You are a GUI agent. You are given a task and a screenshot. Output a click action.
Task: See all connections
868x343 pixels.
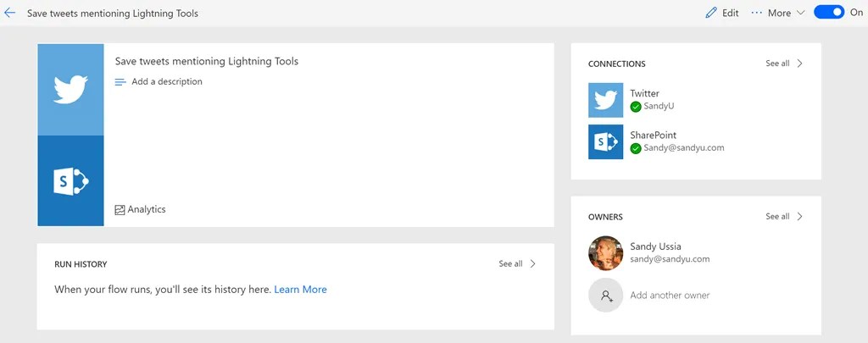[x=777, y=64]
